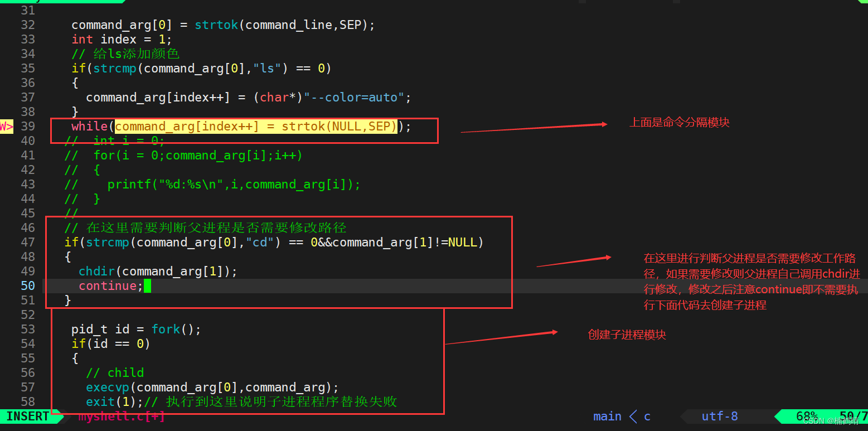
Task: Click the comment '// 在这里需要判断父进程是否需要修改路径'
Action: pyautogui.click(x=205, y=228)
